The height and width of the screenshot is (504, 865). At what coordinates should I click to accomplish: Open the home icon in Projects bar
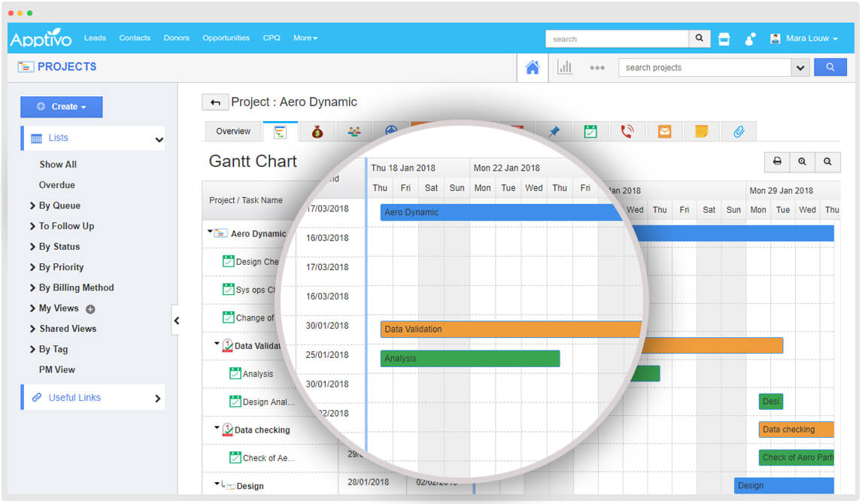[x=532, y=67]
